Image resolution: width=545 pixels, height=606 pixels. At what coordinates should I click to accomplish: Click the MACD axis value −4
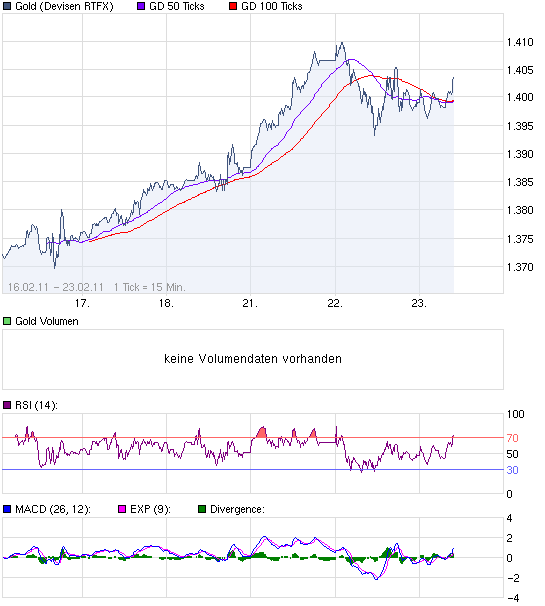(x=513, y=599)
